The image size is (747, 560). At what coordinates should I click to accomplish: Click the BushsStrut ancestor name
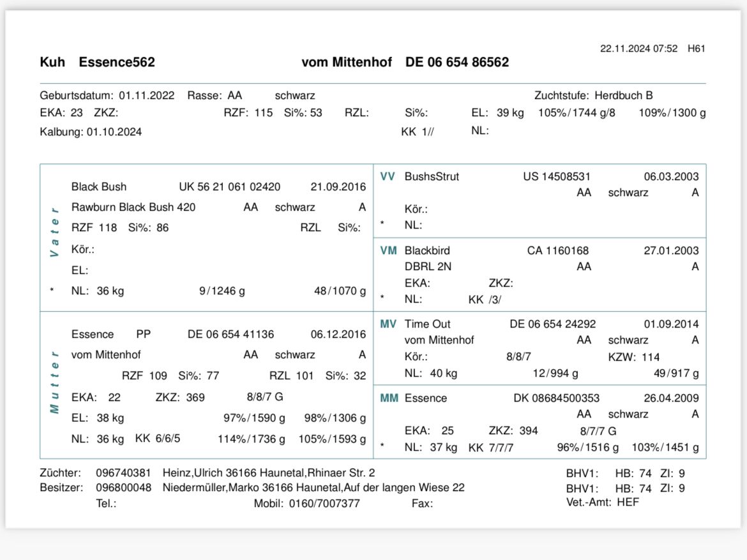(x=432, y=177)
